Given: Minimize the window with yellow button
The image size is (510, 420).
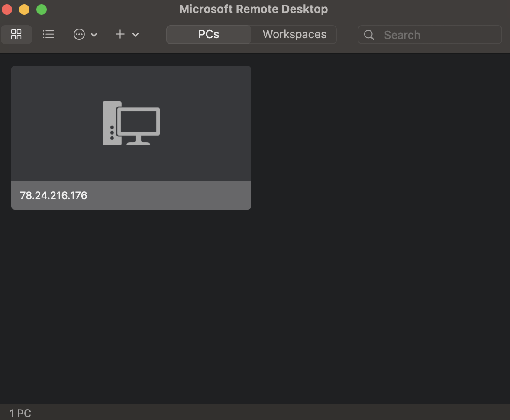Looking at the screenshot, I should [x=24, y=10].
